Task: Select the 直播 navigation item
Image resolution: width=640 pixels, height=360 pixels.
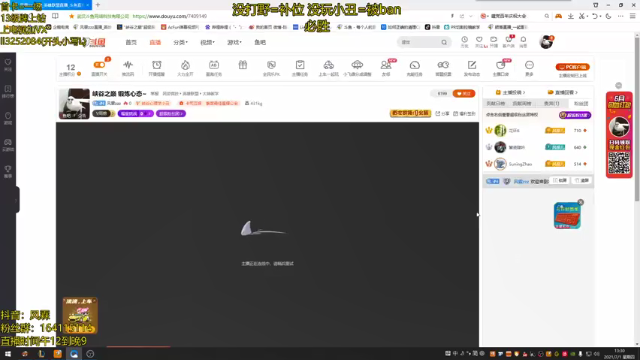Action: tap(155, 42)
